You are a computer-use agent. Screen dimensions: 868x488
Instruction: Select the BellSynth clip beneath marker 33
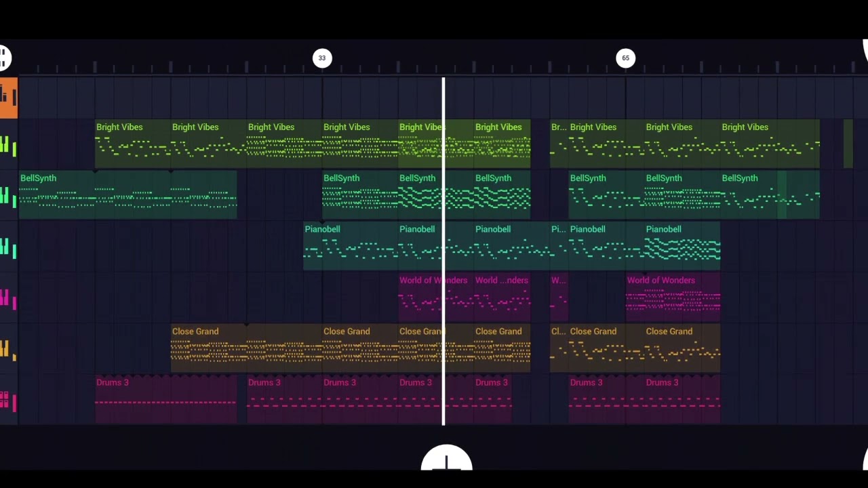point(360,195)
